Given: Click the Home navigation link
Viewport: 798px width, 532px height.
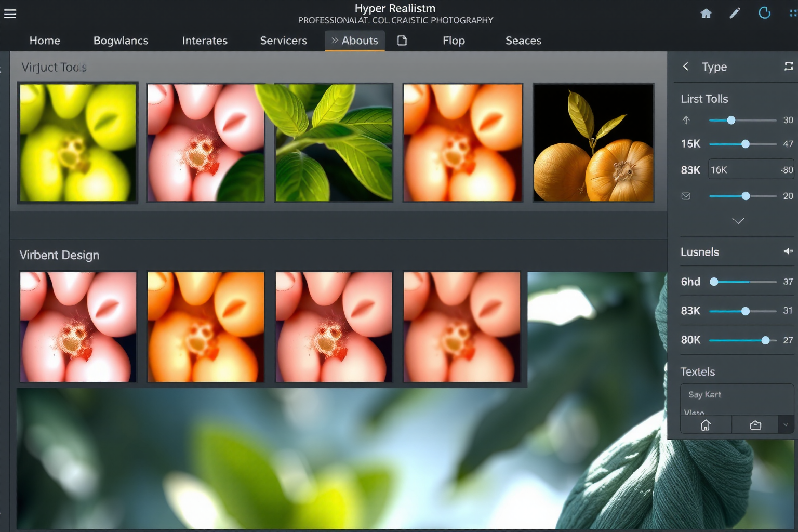Looking at the screenshot, I should point(45,41).
